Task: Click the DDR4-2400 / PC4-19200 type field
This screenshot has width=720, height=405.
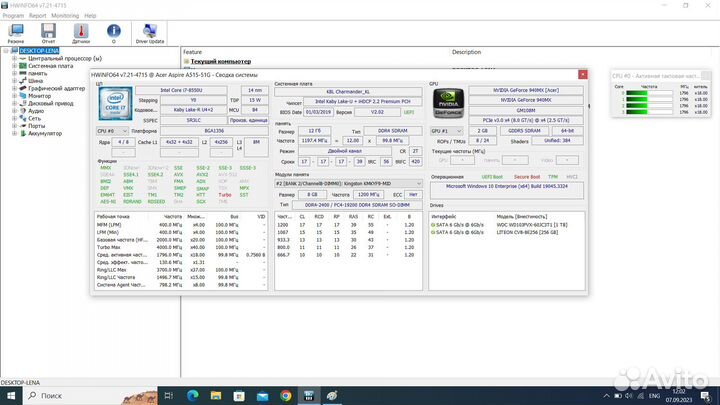Action: click(x=357, y=205)
